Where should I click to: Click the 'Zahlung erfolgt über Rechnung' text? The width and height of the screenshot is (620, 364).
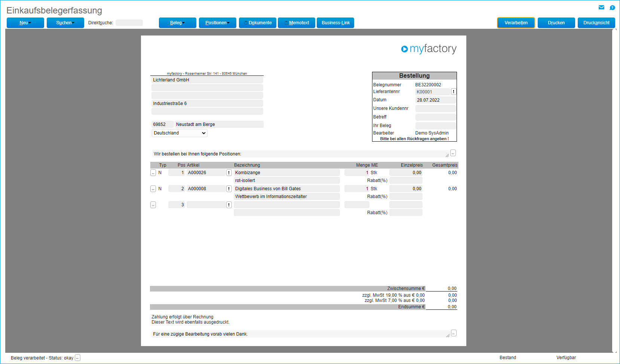[x=182, y=317]
